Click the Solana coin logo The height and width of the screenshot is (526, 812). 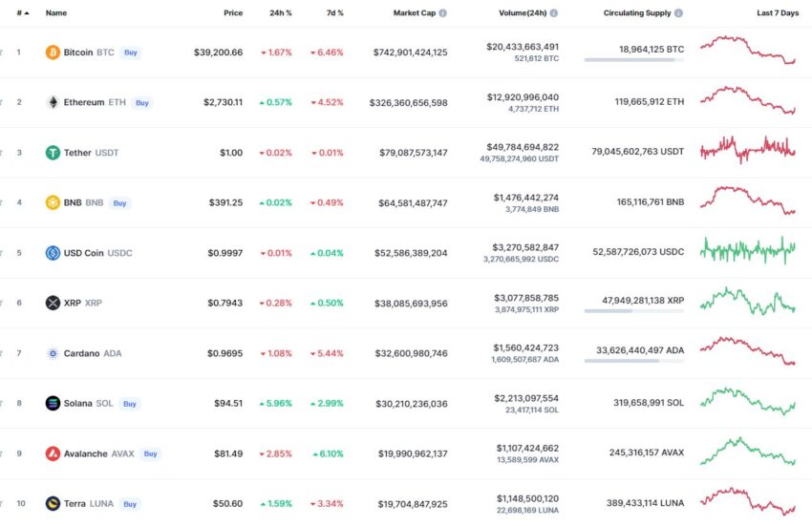click(x=53, y=403)
